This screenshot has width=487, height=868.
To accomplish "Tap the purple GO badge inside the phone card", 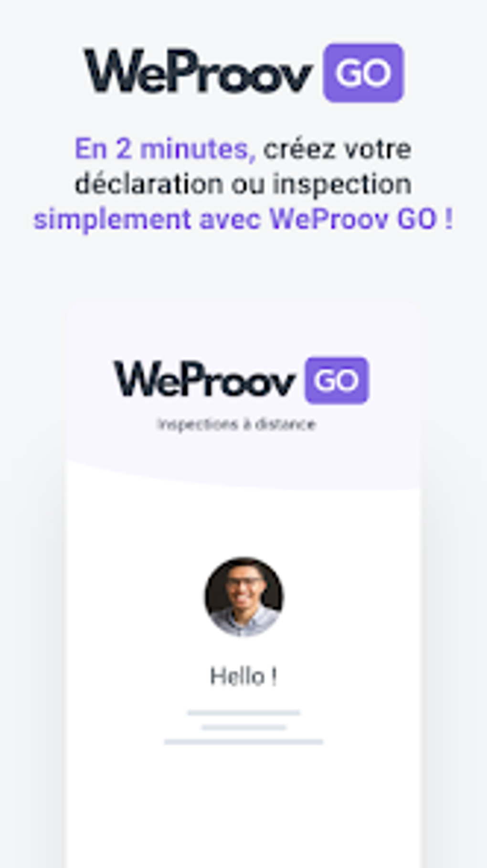I will tap(337, 380).
